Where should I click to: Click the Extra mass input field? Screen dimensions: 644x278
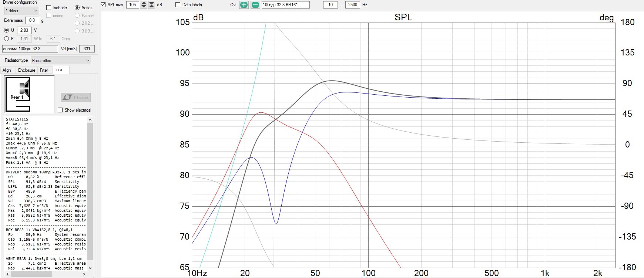coord(32,21)
